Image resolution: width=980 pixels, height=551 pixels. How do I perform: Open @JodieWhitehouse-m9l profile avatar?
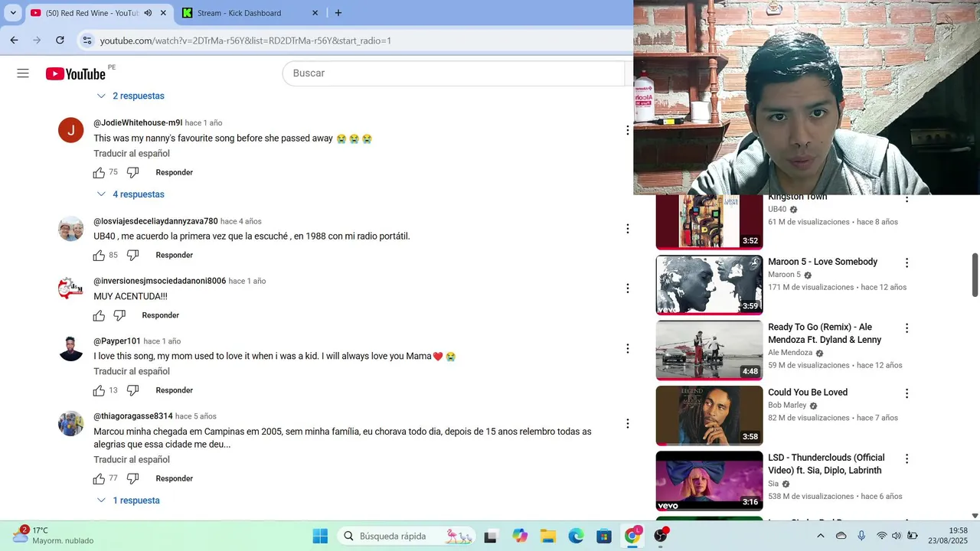point(71,130)
